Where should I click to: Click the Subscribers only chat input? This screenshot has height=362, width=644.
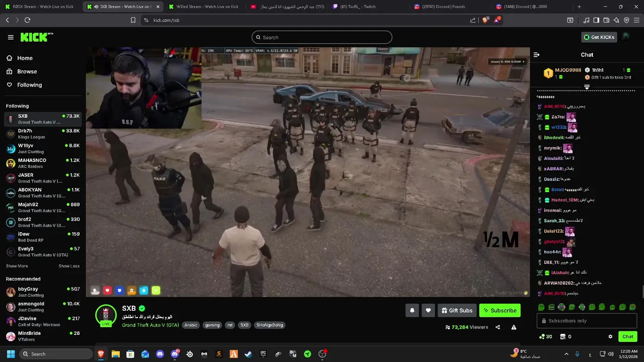pos(587,321)
